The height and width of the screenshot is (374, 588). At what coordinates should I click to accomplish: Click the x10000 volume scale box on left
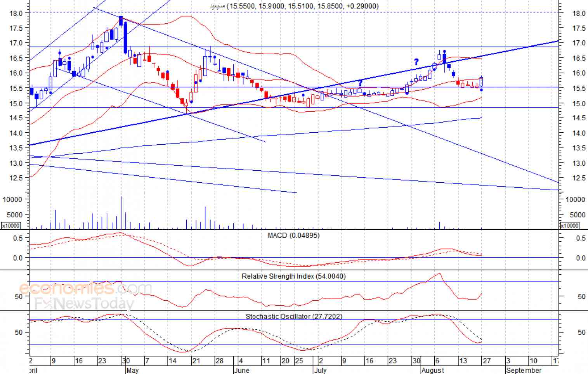(x=11, y=226)
